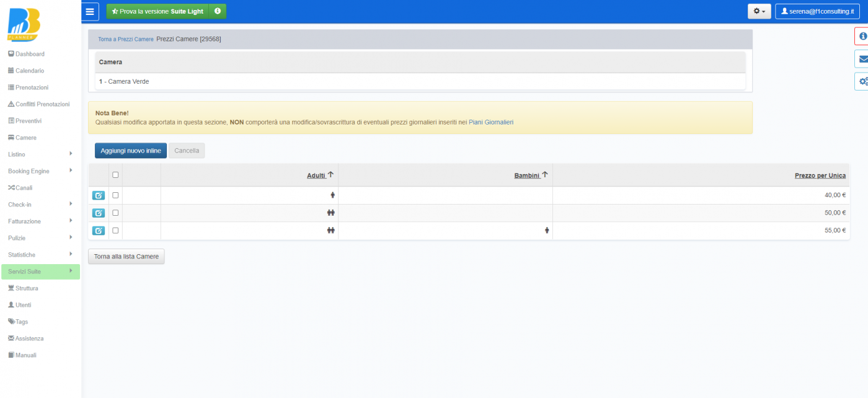Tick checkbox for 55,00 € row
Image resolution: width=868 pixels, height=398 pixels.
[115, 230]
